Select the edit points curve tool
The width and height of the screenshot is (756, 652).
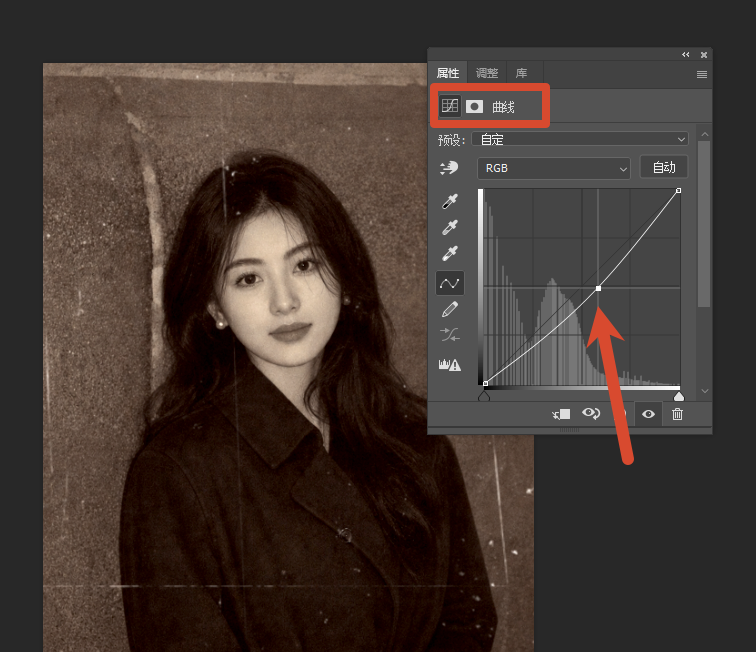[x=450, y=283]
